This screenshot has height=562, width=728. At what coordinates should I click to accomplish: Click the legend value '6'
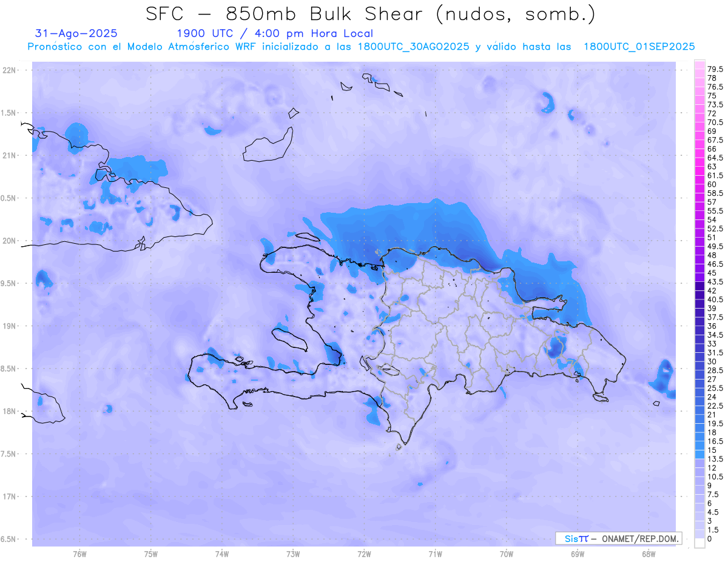tap(710, 503)
